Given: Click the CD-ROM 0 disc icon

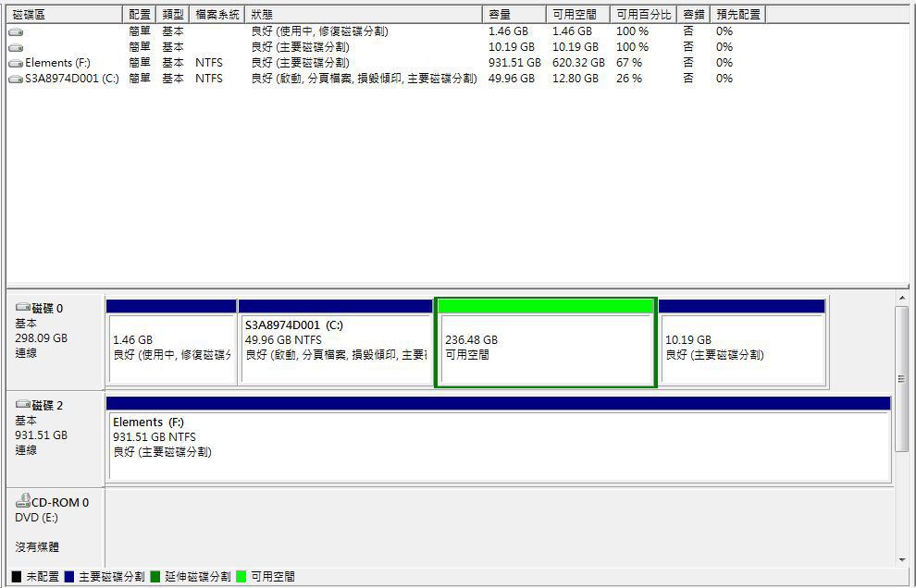Looking at the screenshot, I should 23,500.
